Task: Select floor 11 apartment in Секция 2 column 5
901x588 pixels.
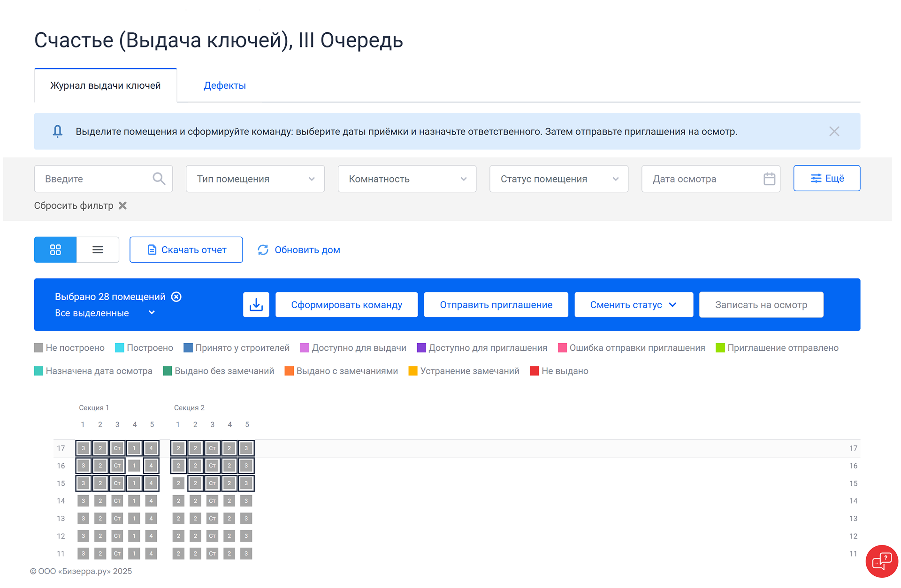Action: [246, 554]
